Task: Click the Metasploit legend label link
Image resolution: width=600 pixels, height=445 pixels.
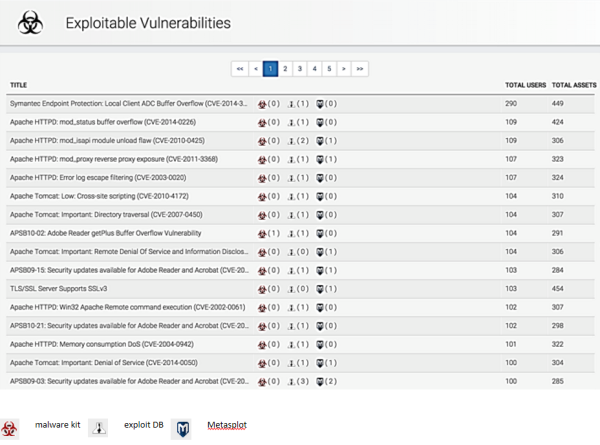Action: (226, 426)
